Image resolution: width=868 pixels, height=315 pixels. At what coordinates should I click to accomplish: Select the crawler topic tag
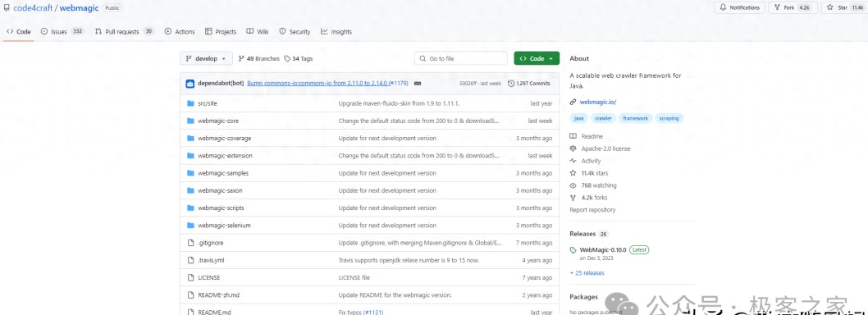pyautogui.click(x=603, y=118)
